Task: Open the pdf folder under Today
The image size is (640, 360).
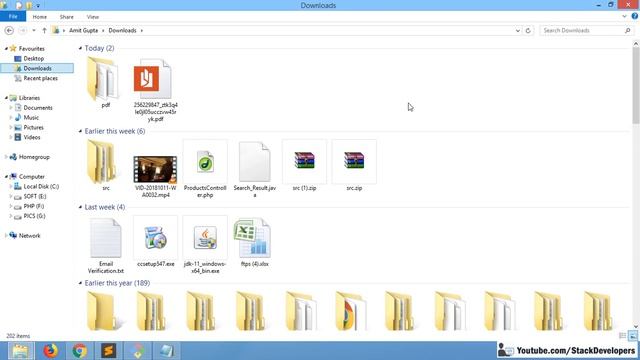Action: (103, 79)
